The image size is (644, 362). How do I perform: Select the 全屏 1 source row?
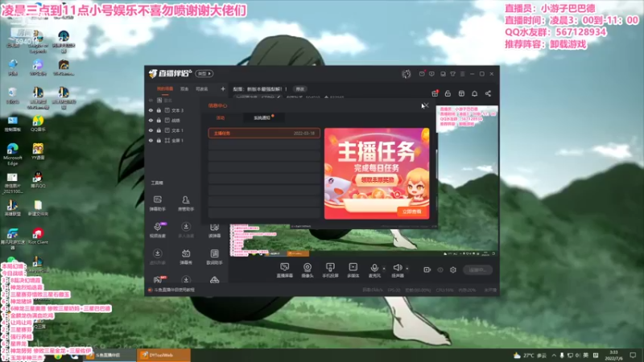click(x=174, y=140)
